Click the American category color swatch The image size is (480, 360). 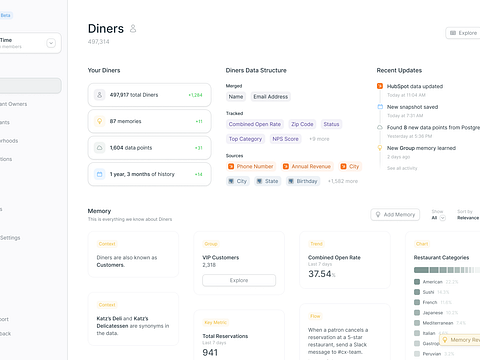click(417, 282)
